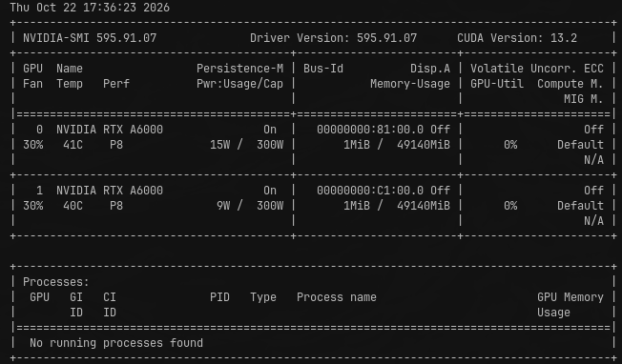Viewport: 622px width, 364px height.
Task: Click the 'Perf' column header
Action: (x=116, y=84)
